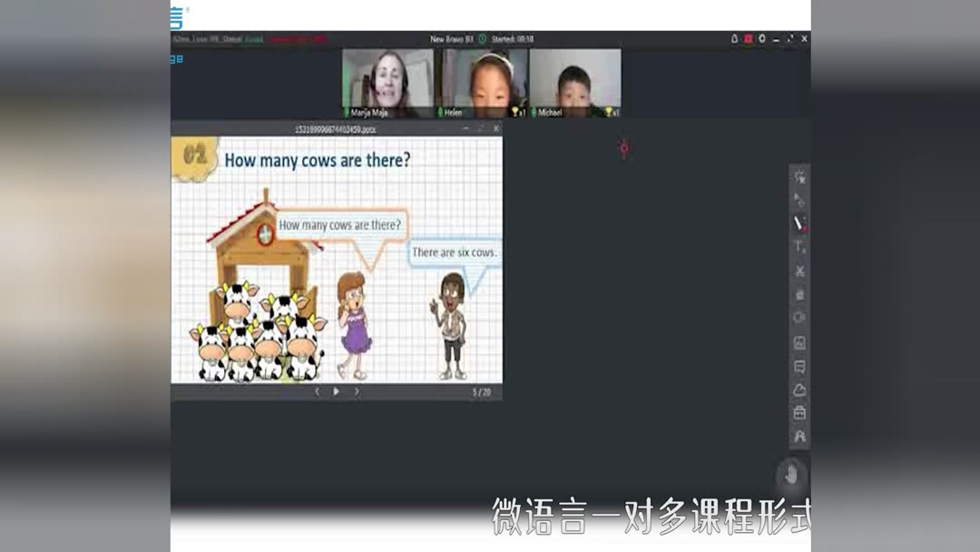This screenshot has height=552, width=980.
Task: Go back a slide using the left arrow
Action: [x=317, y=391]
